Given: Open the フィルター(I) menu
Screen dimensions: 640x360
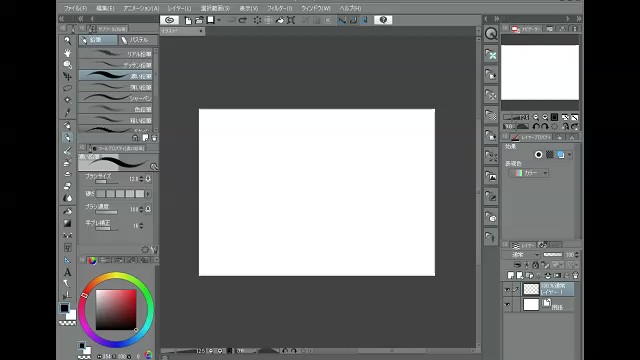Looking at the screenshot, I should click(x=280, y=8).
